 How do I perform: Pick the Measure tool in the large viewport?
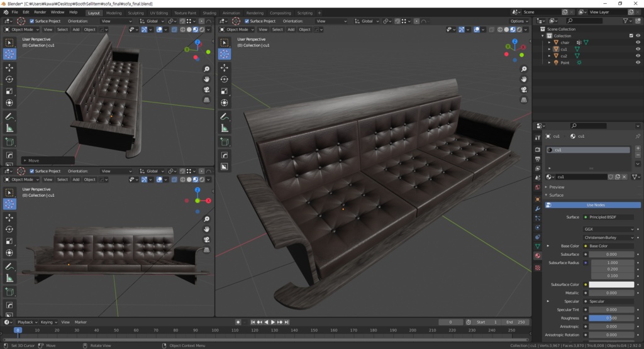(224, 128)
